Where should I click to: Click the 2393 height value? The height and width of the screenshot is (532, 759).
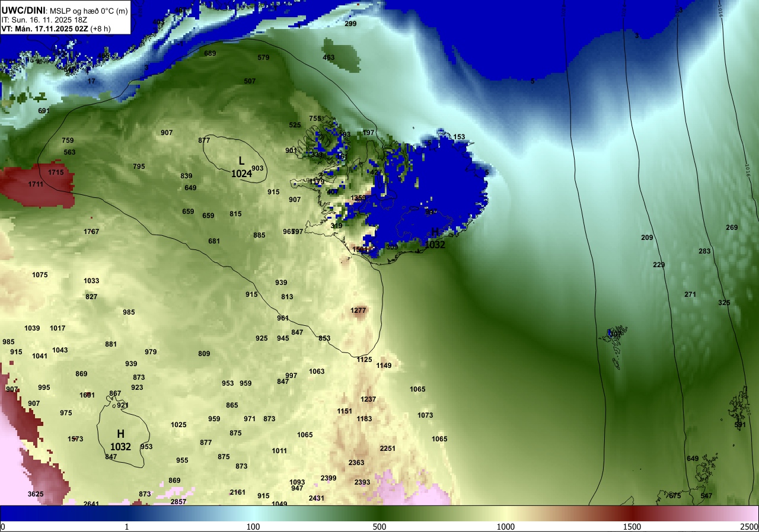coord(362,482)
